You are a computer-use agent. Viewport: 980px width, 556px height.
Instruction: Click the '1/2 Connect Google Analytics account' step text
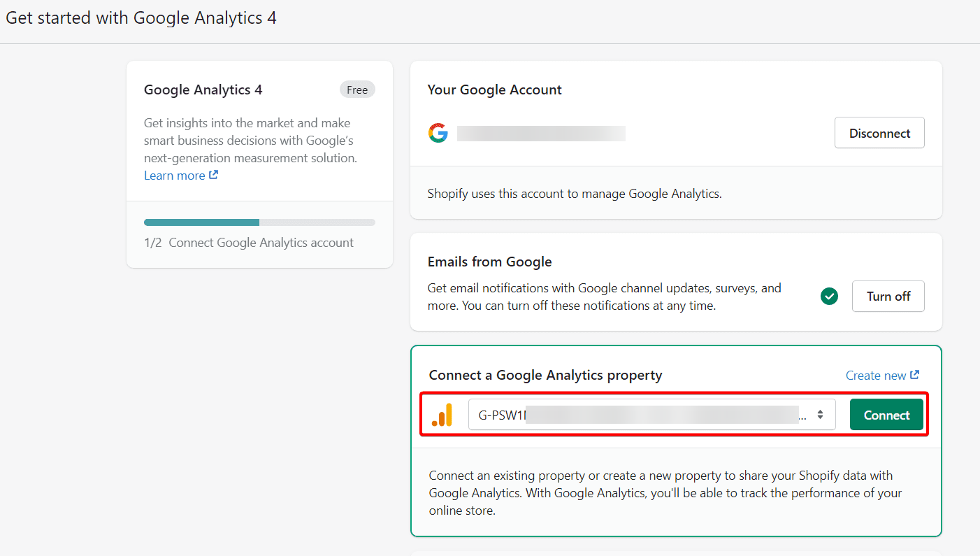tap(249, 243)
